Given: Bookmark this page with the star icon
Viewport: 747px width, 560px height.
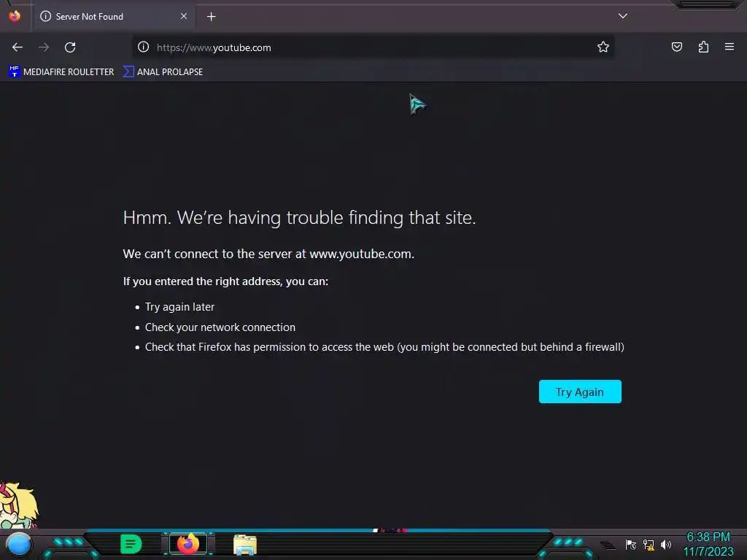Looking at the screenshot, I should (x=603, y=47).
